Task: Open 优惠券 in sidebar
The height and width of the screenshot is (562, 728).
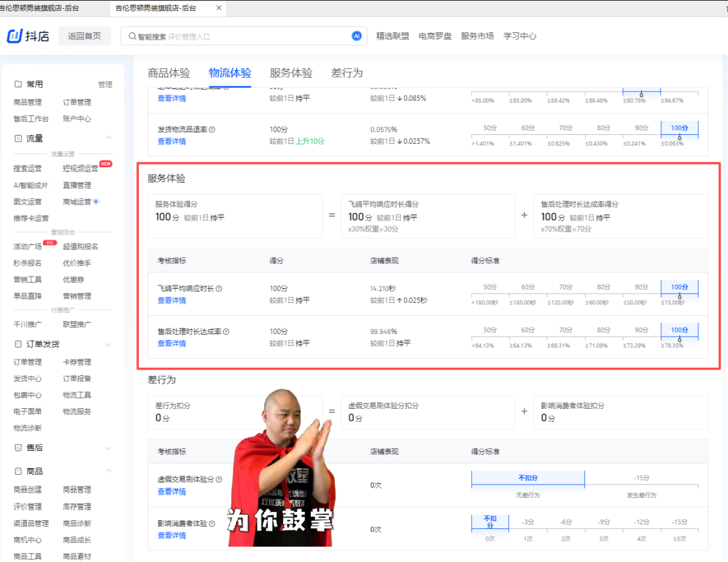Action: pos(73,279)
